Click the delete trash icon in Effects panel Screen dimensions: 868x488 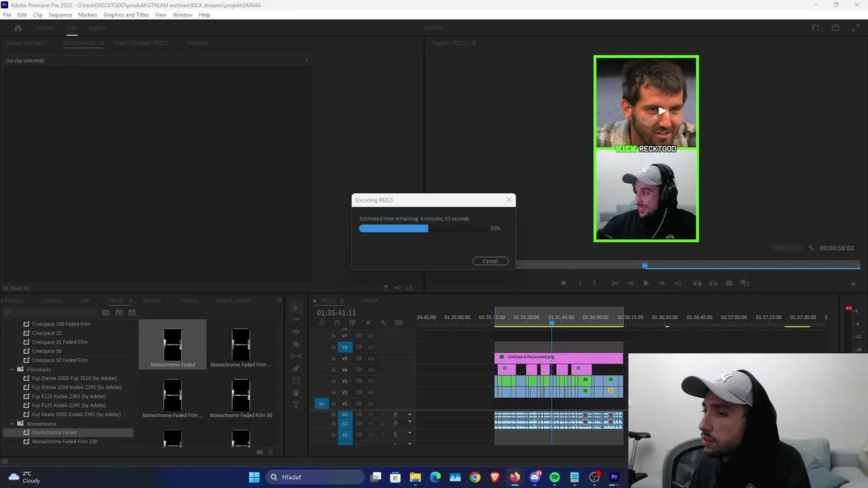(271, 452)
